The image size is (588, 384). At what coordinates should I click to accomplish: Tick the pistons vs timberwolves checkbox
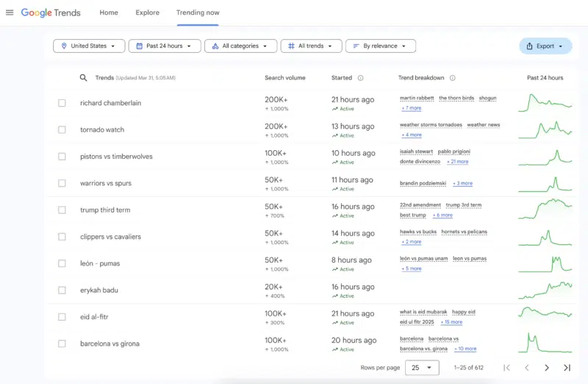[62, 156]
